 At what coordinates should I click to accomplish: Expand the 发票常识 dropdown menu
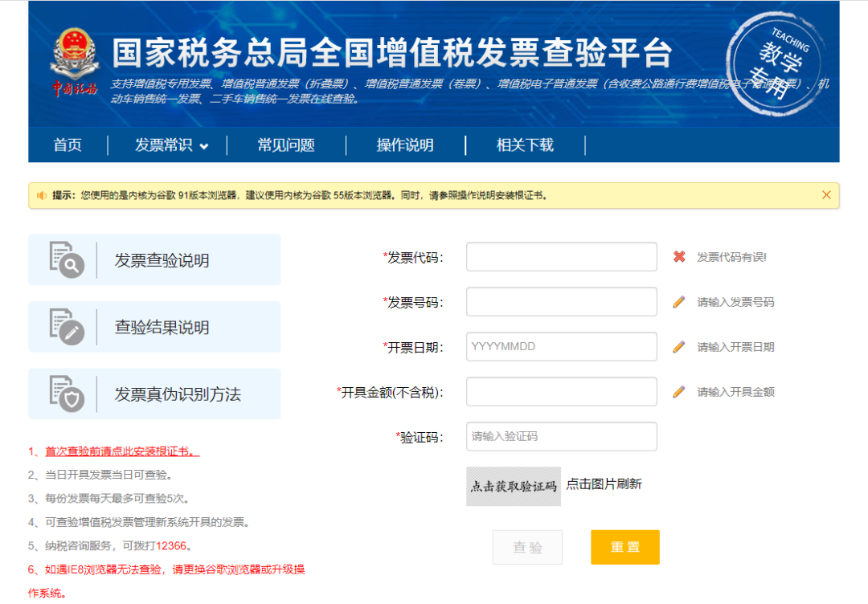166,145
